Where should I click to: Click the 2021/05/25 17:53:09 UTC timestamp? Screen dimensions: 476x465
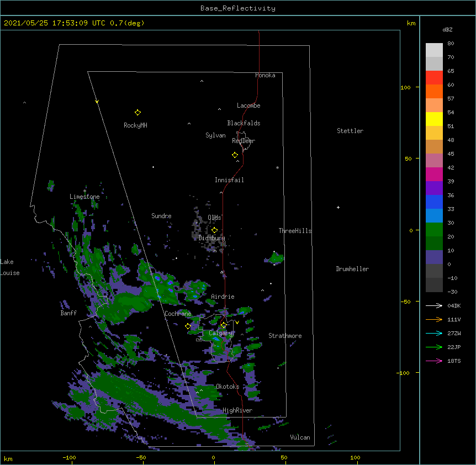click(55, 23)
